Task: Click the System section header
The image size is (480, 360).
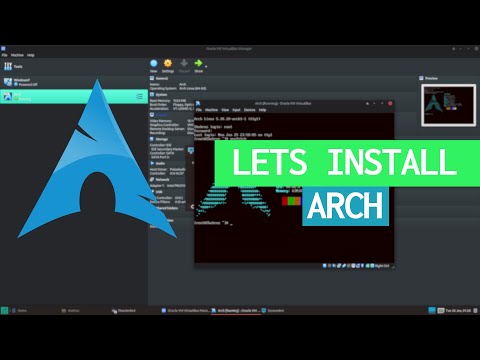Action: pyautogui.click(x=159, y=95)
